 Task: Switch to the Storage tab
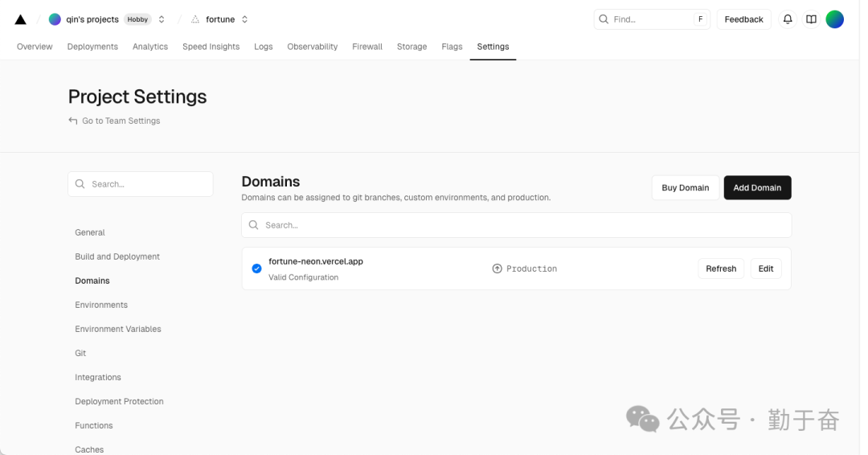tap(411, 47)
